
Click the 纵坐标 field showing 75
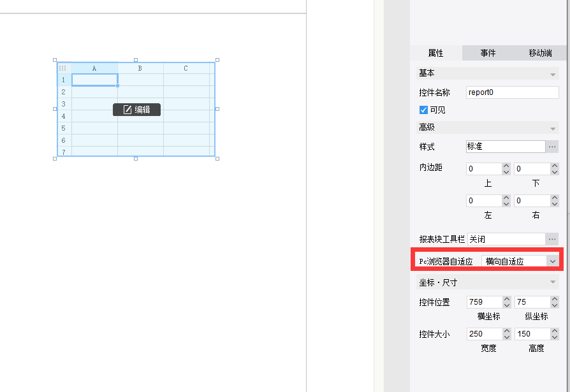point(532,302)
